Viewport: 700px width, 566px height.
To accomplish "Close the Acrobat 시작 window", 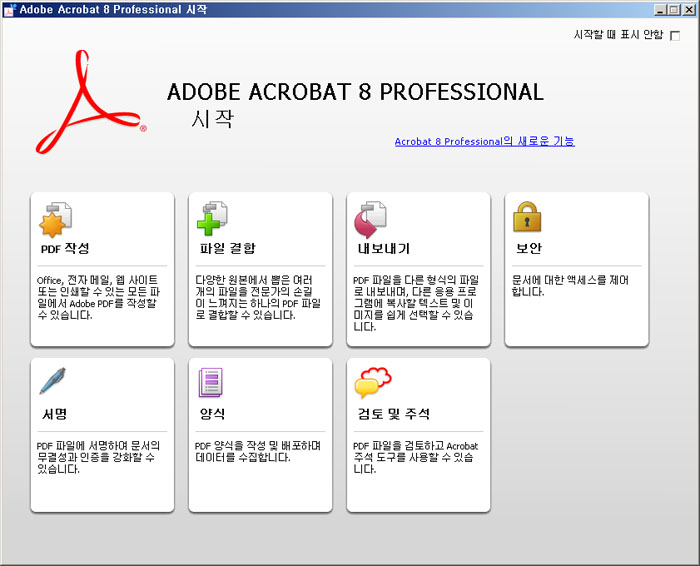I will [689, 9].
